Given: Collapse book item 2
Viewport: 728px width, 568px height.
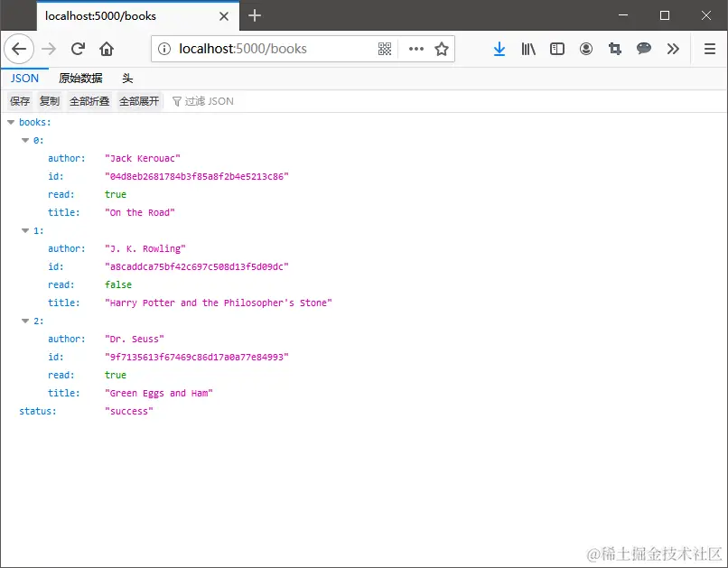Looking at the screenshot, I should (25, 321).
